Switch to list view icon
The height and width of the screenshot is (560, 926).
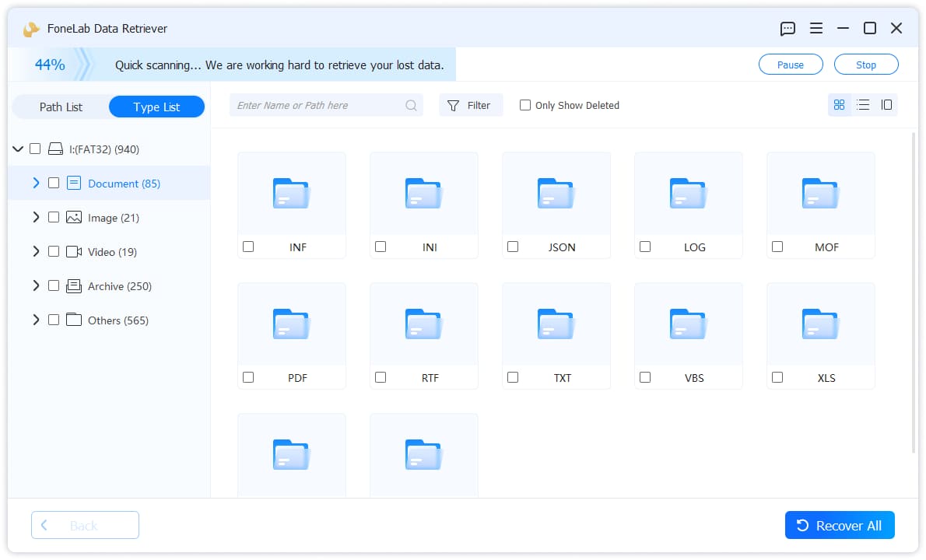(863, 105)
